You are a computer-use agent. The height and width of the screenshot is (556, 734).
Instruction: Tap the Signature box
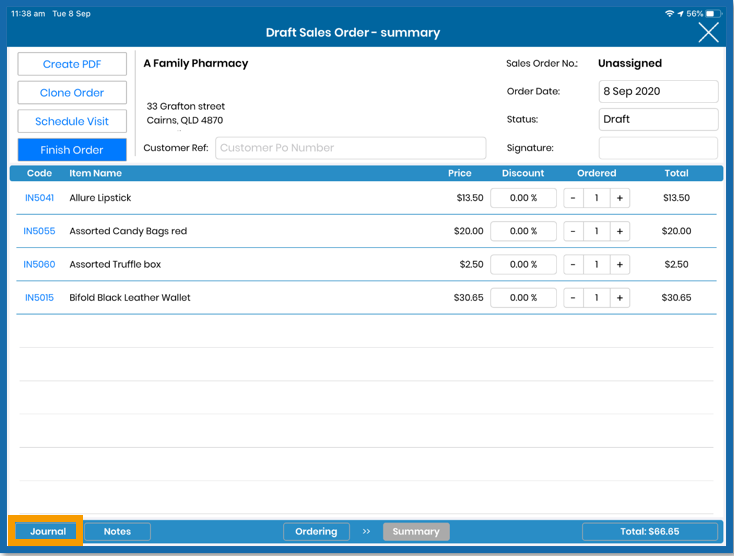point(658,148)
